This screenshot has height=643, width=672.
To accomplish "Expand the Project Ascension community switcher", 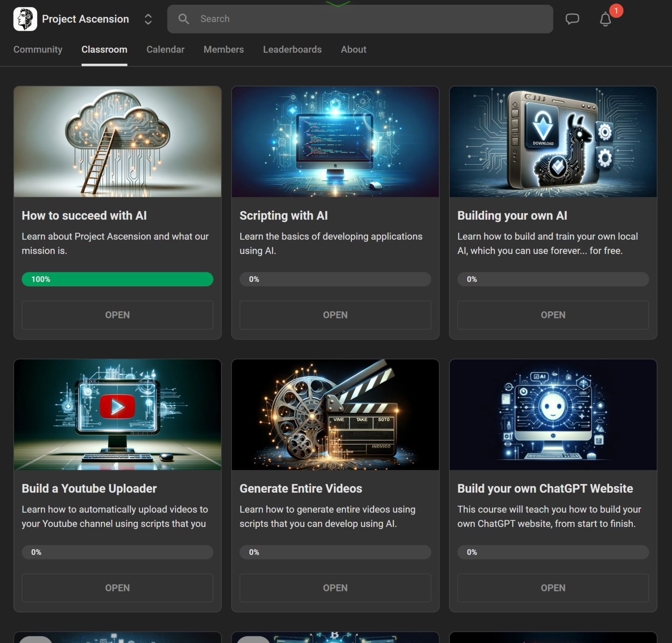I will click(x=148, y=19).
